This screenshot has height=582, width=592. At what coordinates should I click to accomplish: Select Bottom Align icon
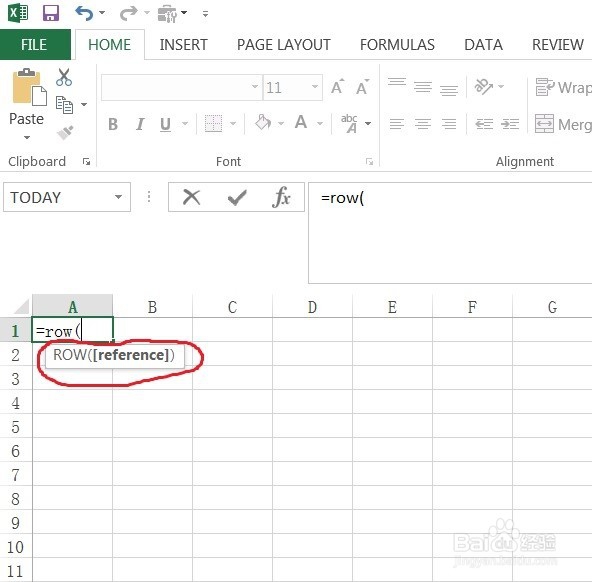tap(449, 91)
